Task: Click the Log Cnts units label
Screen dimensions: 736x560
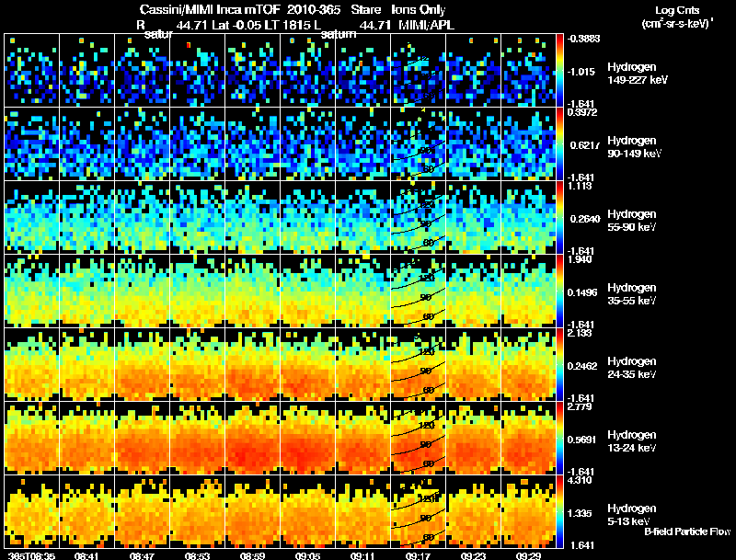Action: coord(677,17)
